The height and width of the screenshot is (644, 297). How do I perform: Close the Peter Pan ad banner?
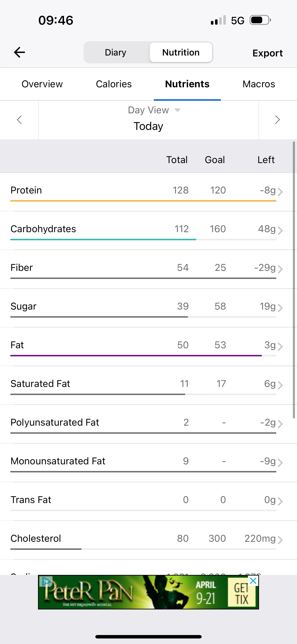pos(253,581)
